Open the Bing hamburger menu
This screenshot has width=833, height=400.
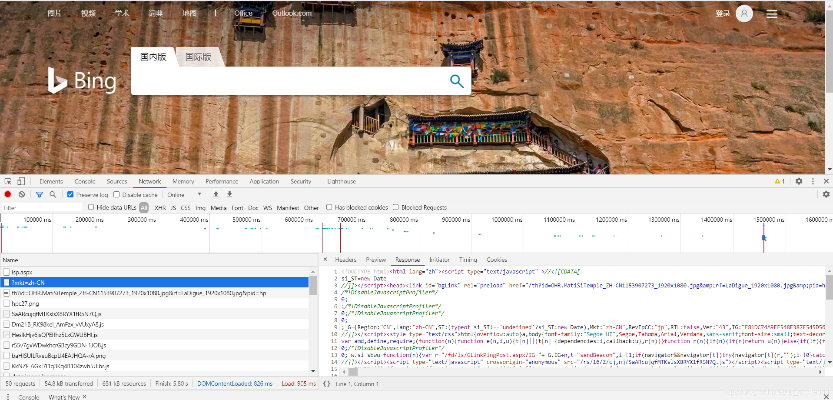click(772, 14)
